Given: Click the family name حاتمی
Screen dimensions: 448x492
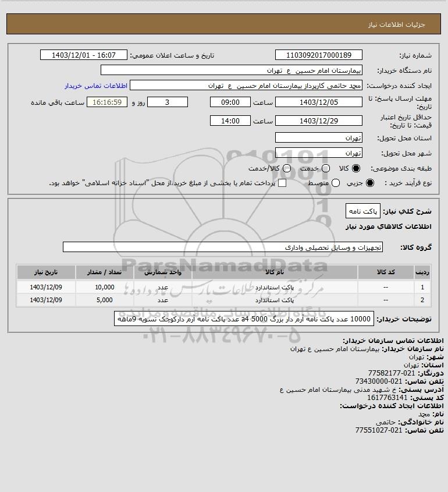Looking at the screenshot, I should (386, 422).
